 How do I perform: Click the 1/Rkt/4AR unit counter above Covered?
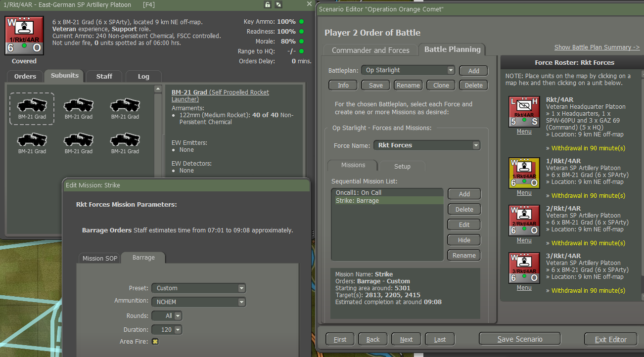24,36
